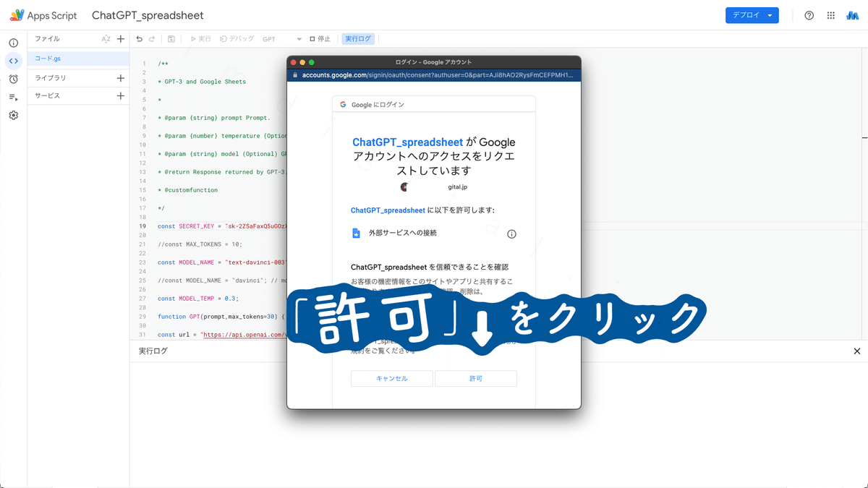Click the 実行 run button
Image resolution: width=868 pixels, height=488 pixels.
click(200, 39)
